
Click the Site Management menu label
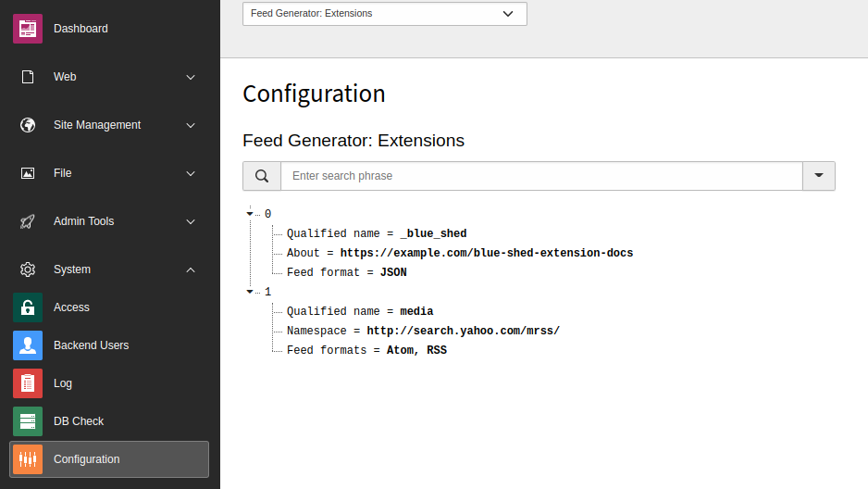97,125
